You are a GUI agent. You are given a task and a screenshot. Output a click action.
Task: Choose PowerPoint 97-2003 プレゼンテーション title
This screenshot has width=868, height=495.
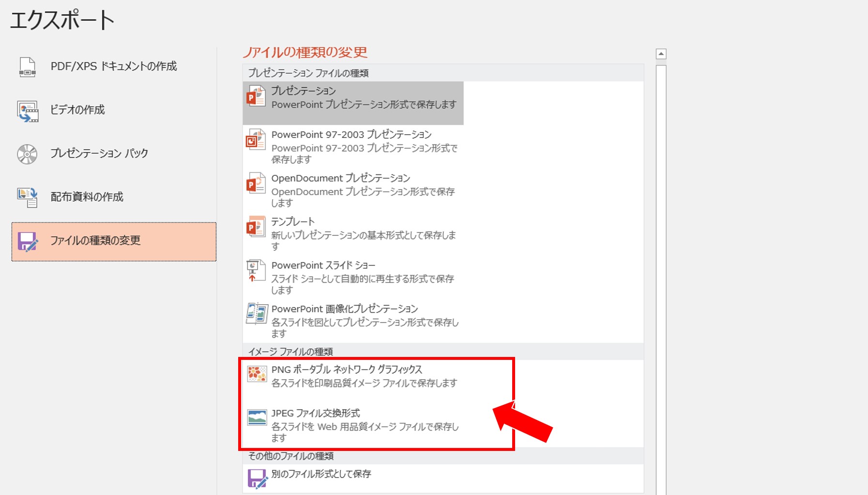point(351,134)
